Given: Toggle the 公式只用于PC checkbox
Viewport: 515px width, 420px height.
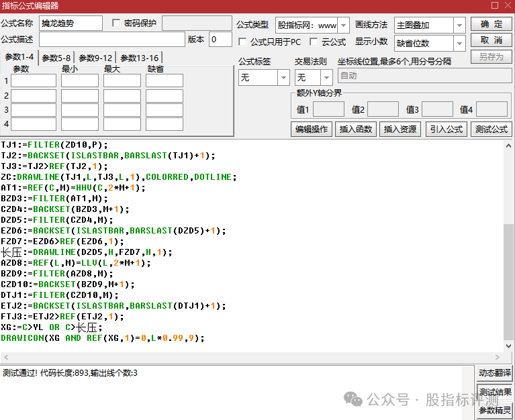Looking at the screenshot, I should click(243, 42).
